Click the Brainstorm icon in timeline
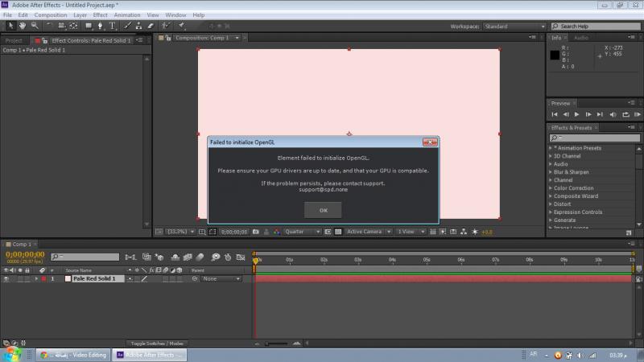The height and width of the screenshot is (362, 644). pos(215,257)
